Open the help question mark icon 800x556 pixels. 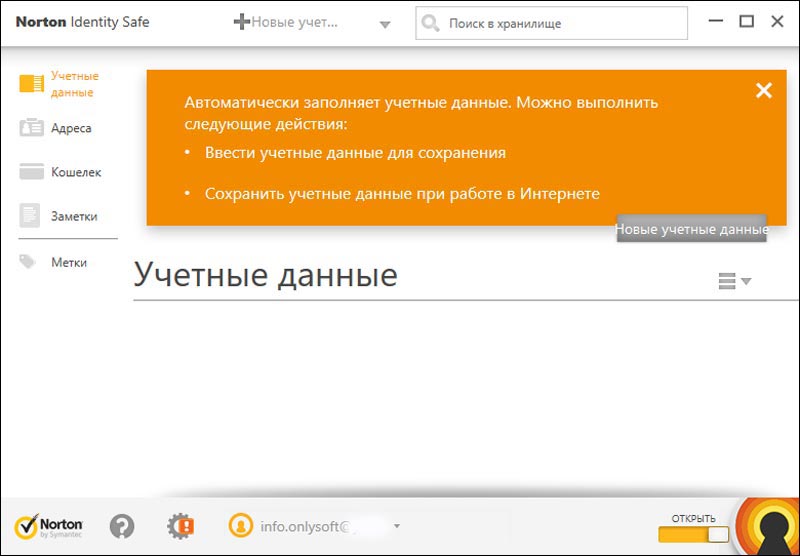(122, 525)
